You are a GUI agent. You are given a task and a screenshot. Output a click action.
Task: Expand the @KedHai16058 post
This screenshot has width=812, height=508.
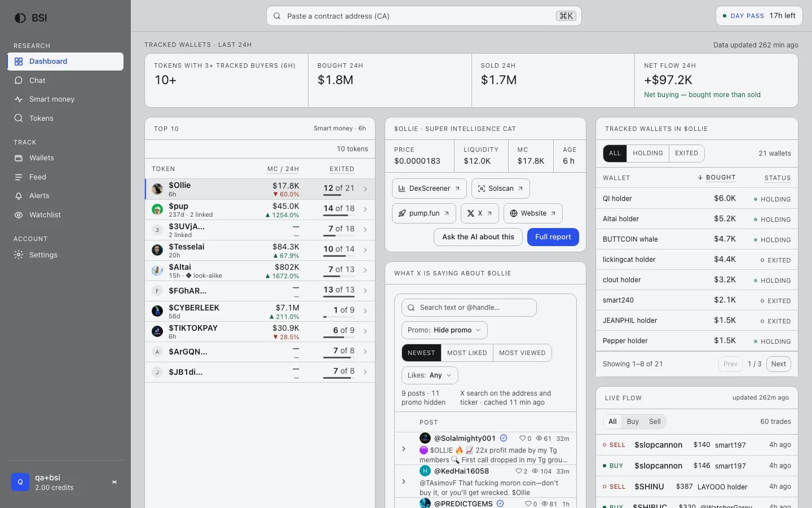click(404, 481)
